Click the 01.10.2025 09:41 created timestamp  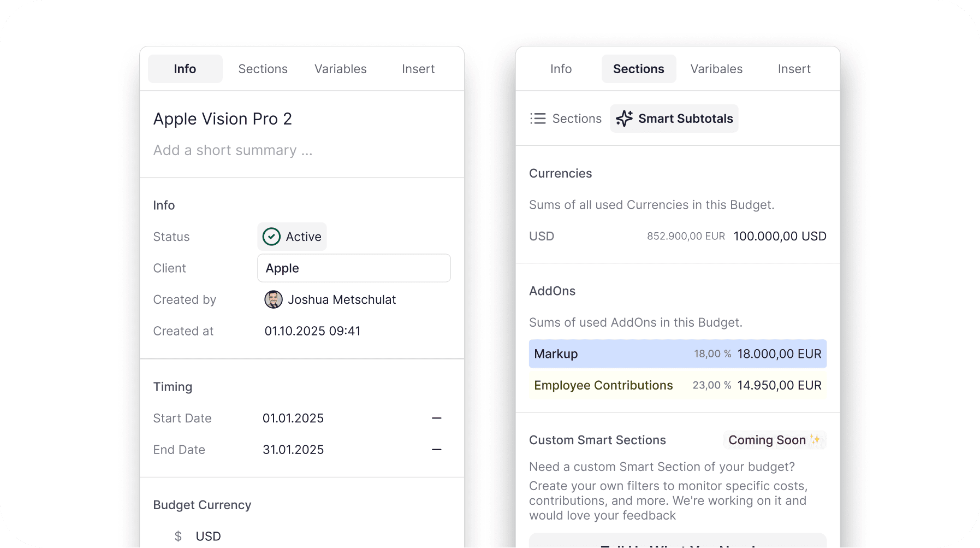pos(312,331)
